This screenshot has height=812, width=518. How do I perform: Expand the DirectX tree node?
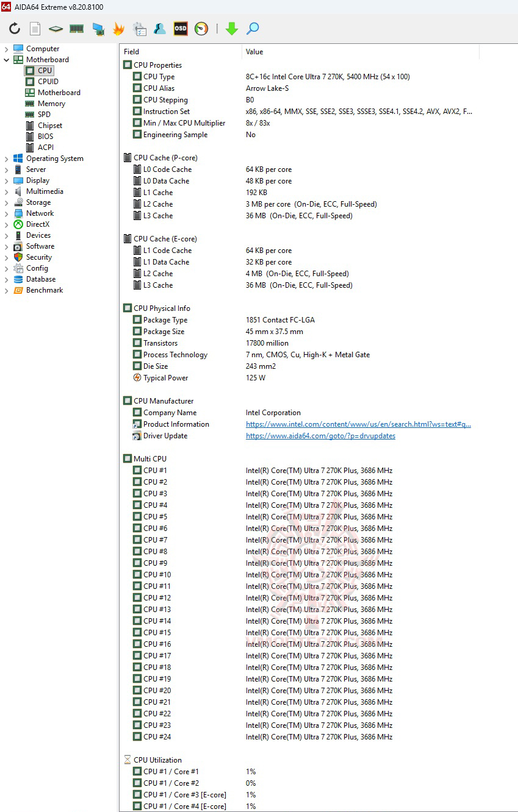click(7, 224)
